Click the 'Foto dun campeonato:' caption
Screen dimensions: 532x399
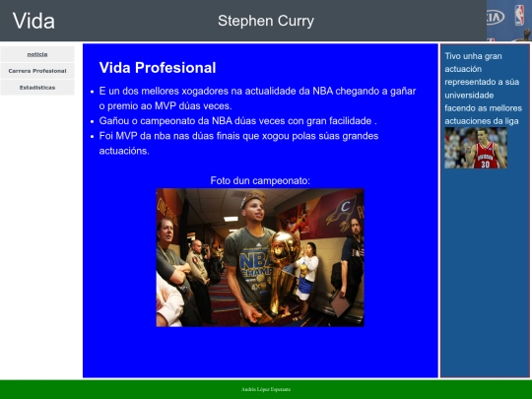[x=260, y=180]
